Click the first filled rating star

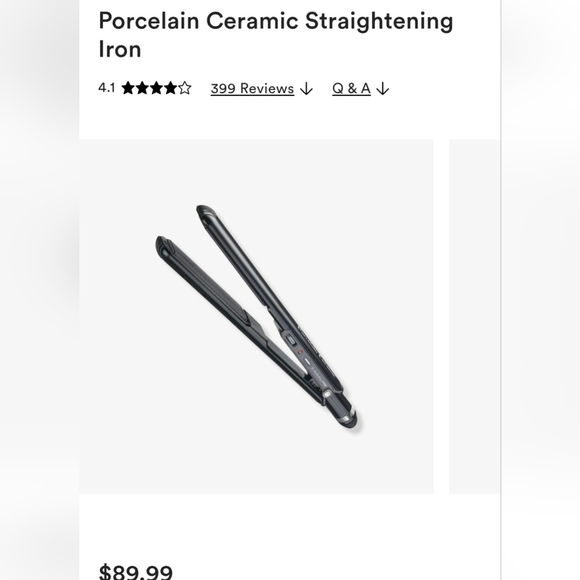[128, 88]
